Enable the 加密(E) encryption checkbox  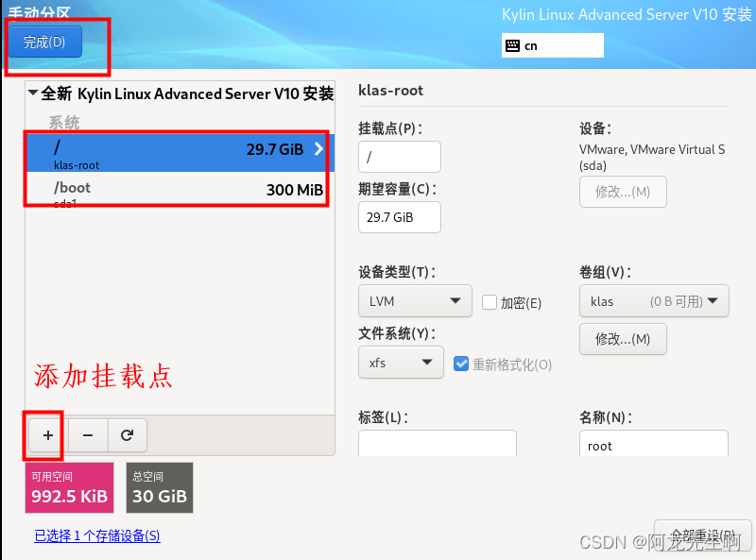490,302
